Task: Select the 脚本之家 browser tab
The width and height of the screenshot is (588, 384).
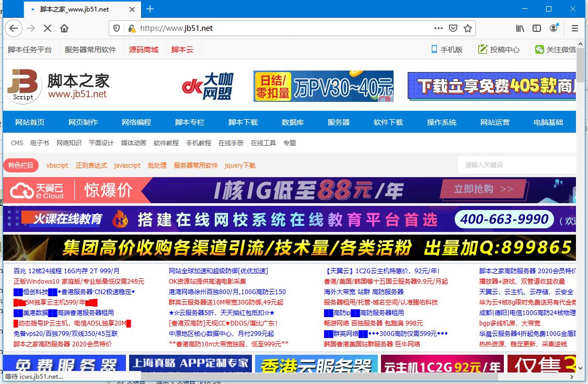Action: [x=82, y=9]
